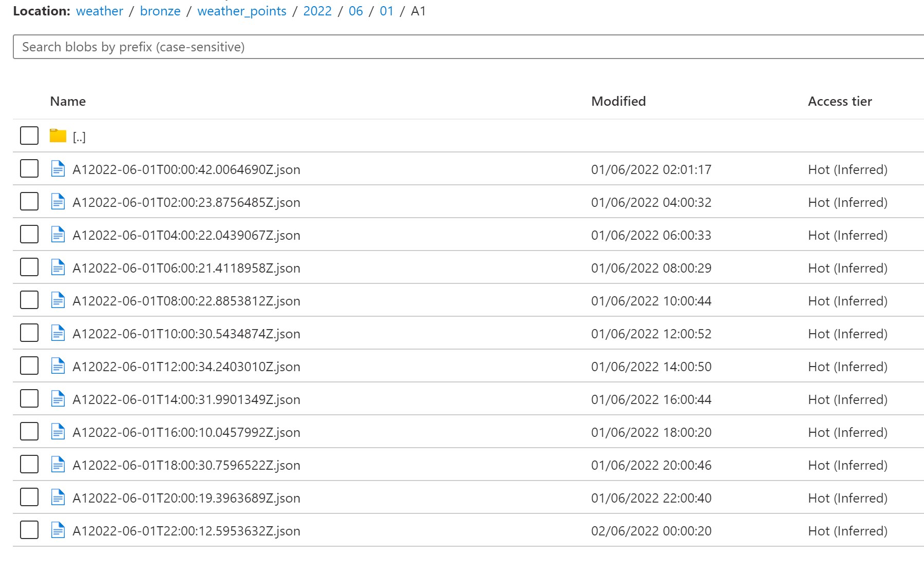924x576 pixels.
Task: Click file icon for A12022-06-01T16:00:10 blob
Action: pos(58,432)
